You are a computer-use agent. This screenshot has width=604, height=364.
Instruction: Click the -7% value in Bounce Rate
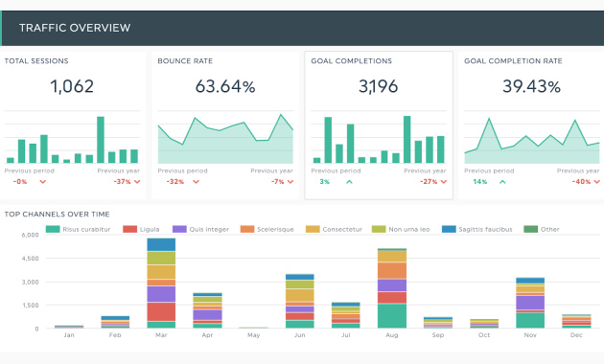tap(278, 182)
